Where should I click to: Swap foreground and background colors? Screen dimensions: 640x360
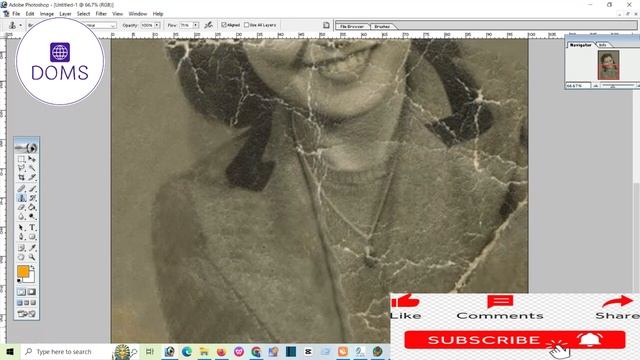33,267
